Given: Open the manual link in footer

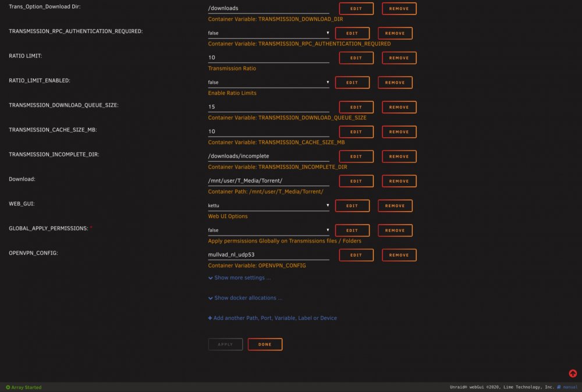Looking at the screenshot, I should (570, 387).
